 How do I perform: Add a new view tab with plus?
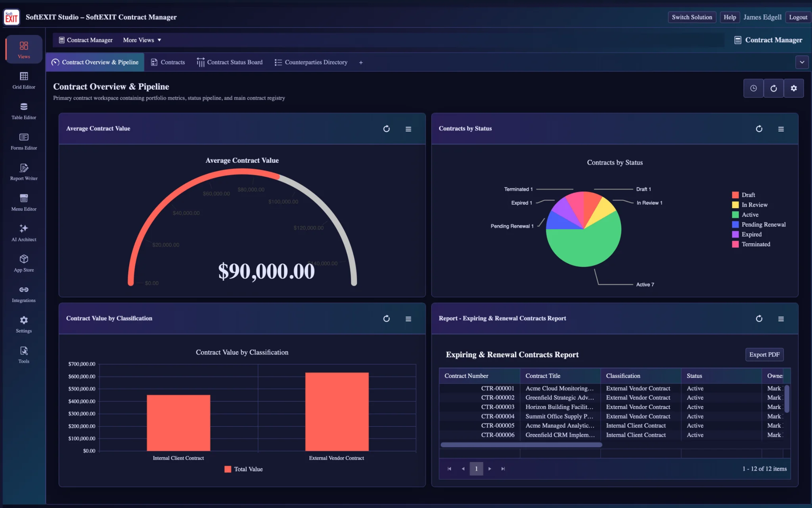(x=361, y=63)
